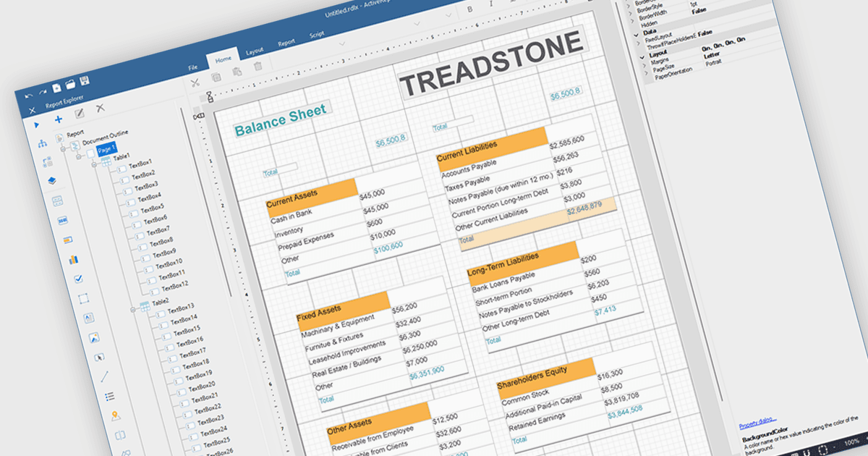Click the blue plus Add icon

(59, 119)
